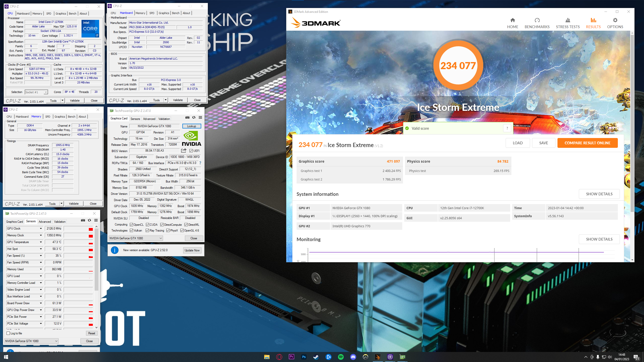Click the LOAD button in 3DMark
644x362 pixels.
518,143
